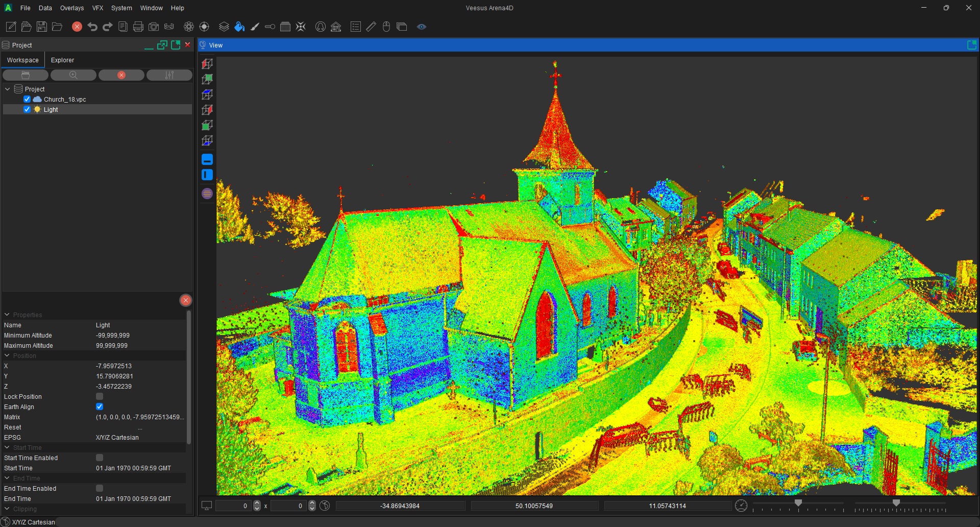Activate the point cloud fill color tool
Image resolution: width=980 pixels, height=527 pixels.
point(239,27)
